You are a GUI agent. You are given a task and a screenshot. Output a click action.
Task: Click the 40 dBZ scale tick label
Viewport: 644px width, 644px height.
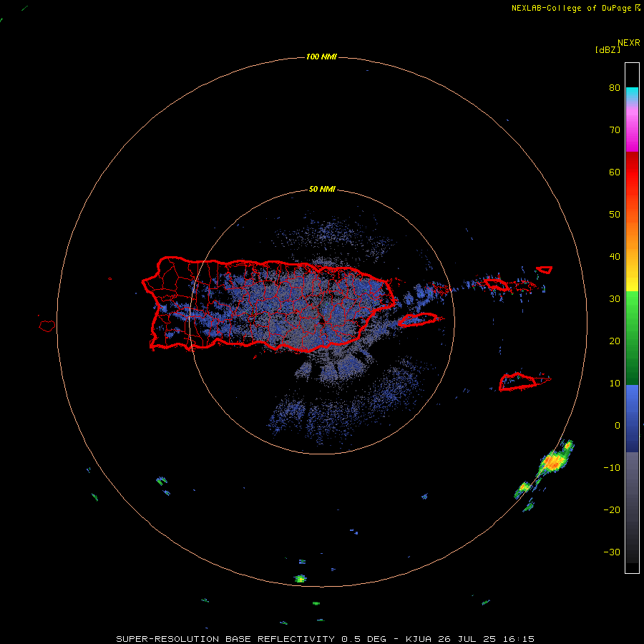[615, 257]
